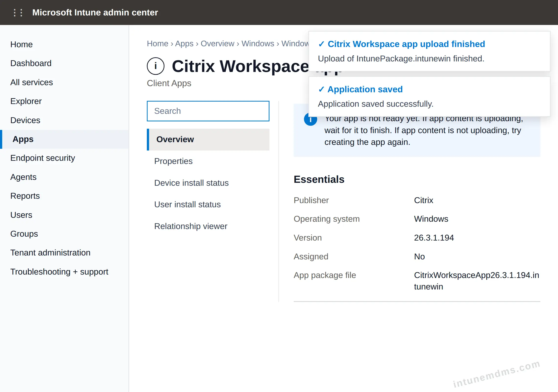Image resolution: width=558 pixels, height=392 pixels.
Task: Click the Publisher value 'Citrix'
Action: click(423, 200)
